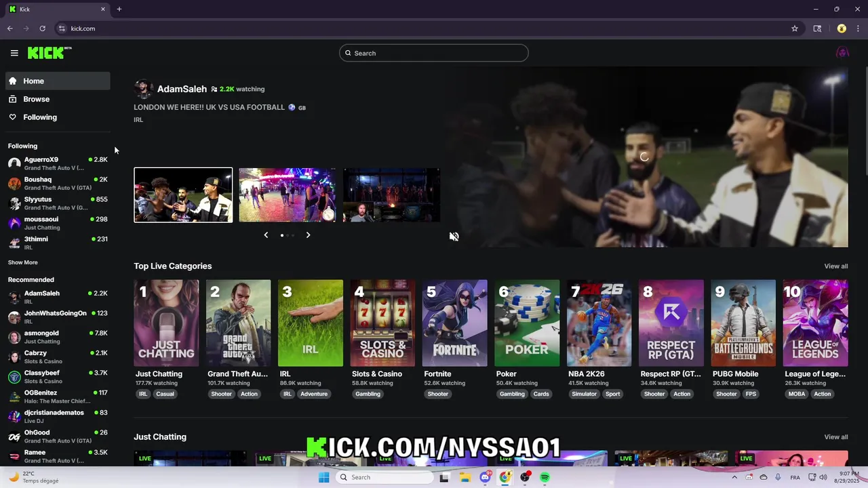Unmute the featured stream video

point(454,237)
